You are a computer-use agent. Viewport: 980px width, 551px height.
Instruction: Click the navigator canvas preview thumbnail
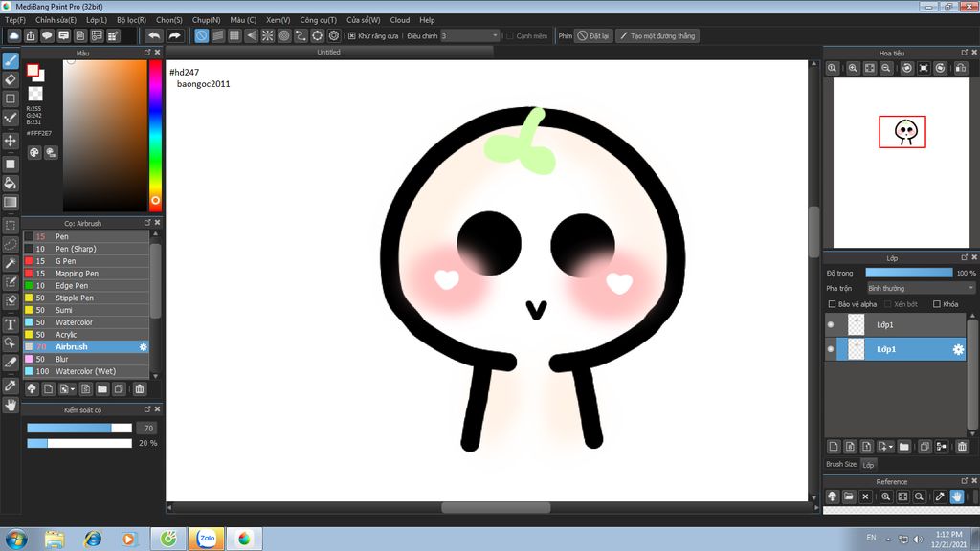click(x=902, y=163)
